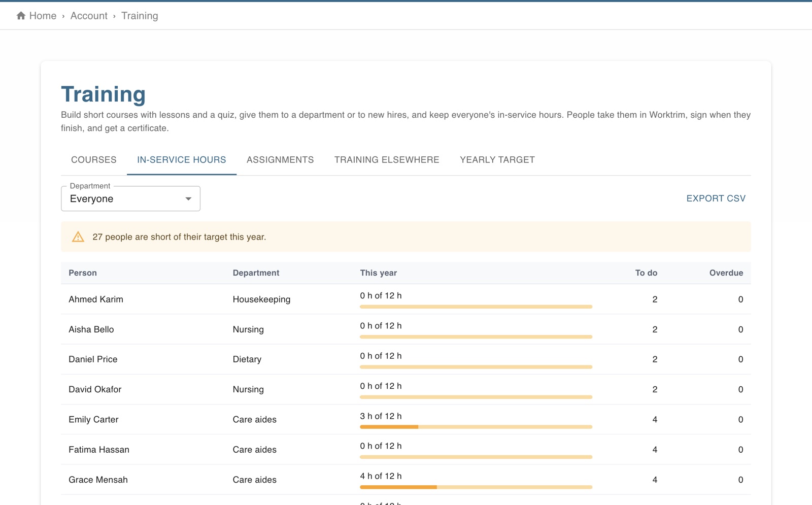Image resolution: width=812 pixels, height=505 pixels.
Task: Click Emily Carter's hours progress bar
Action: (476, 427)
